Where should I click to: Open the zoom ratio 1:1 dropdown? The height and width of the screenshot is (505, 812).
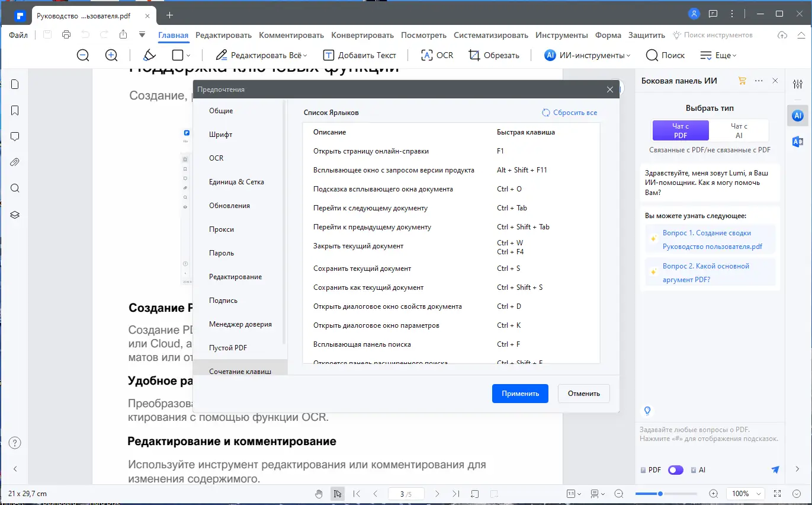tap(573, 493)
